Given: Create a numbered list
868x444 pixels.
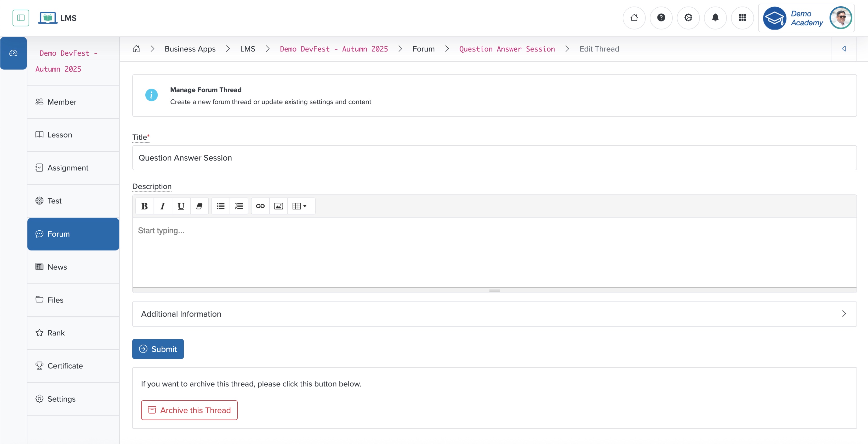Looking at the screenshot, I should coord(238,206).
